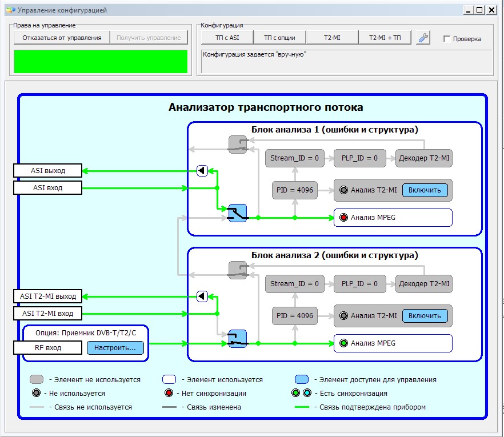Screen dimensions: 504x437
Task: Click the gray indicator of Block 1 T2-MI analysis
Action: tap(343, 190)
